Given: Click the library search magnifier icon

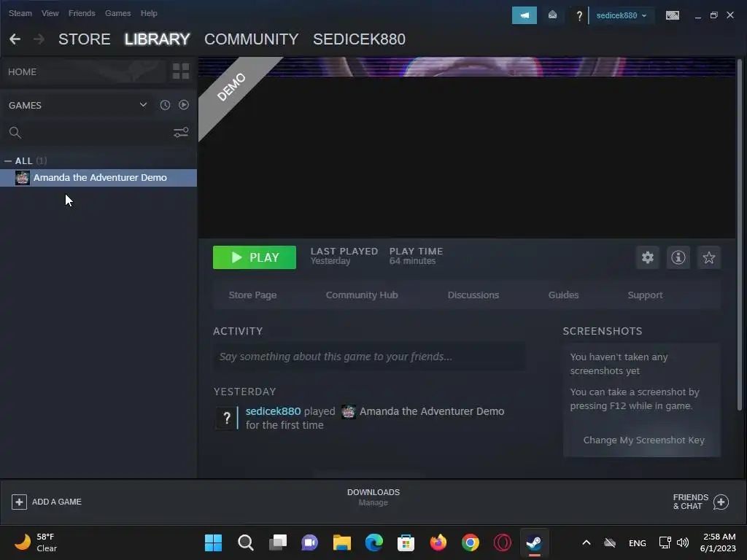Looking at the screenshot, I should [x=15, y=133].
